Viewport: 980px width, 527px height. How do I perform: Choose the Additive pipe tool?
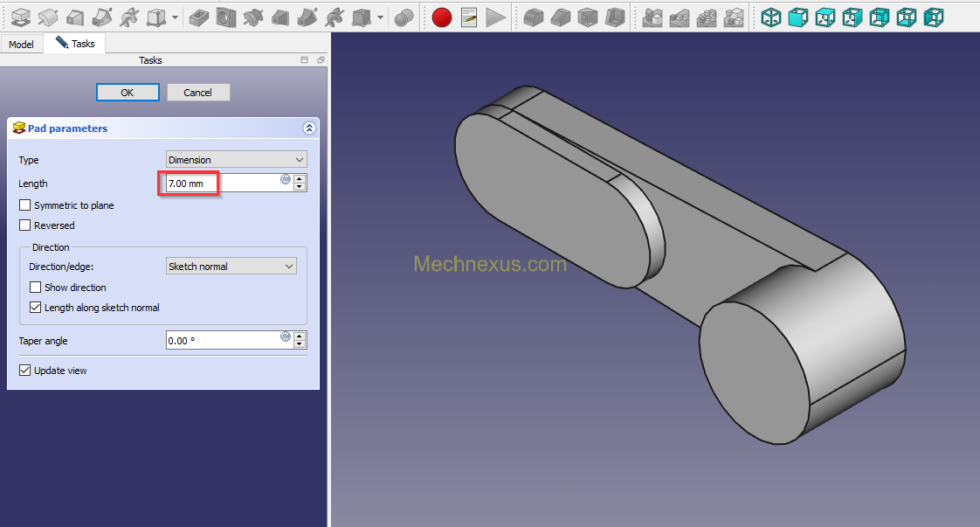[102, 17]
